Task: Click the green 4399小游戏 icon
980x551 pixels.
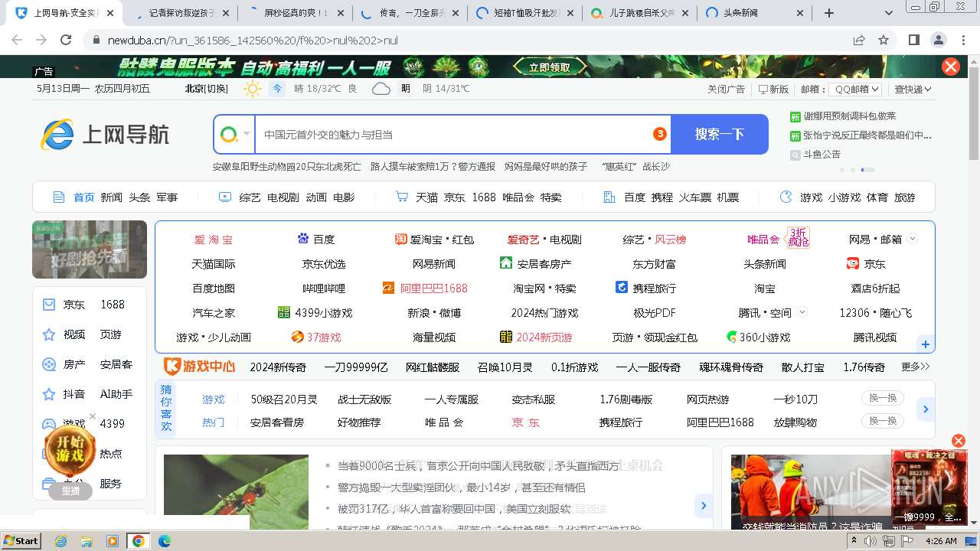Action: coord(284,312)
